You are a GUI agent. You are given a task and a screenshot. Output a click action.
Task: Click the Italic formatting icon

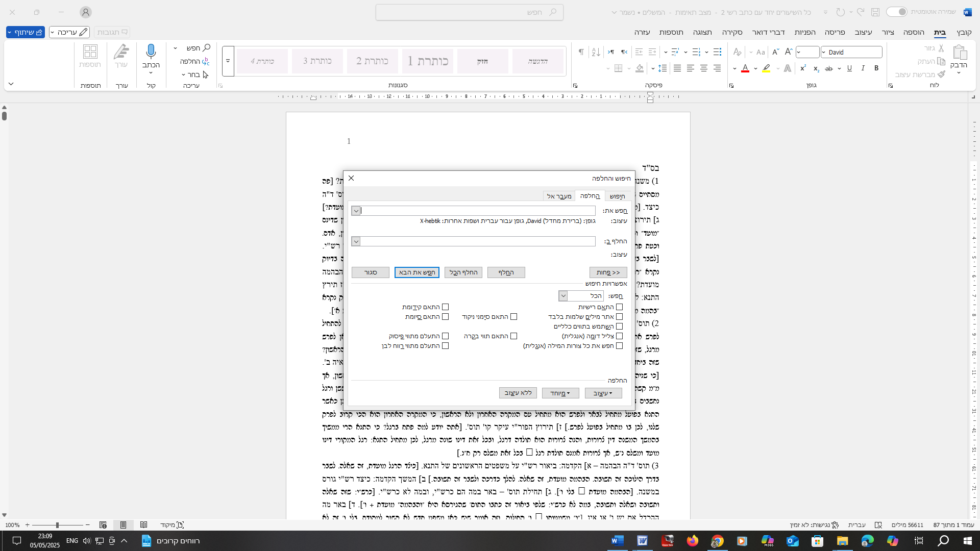pos(863,68)
